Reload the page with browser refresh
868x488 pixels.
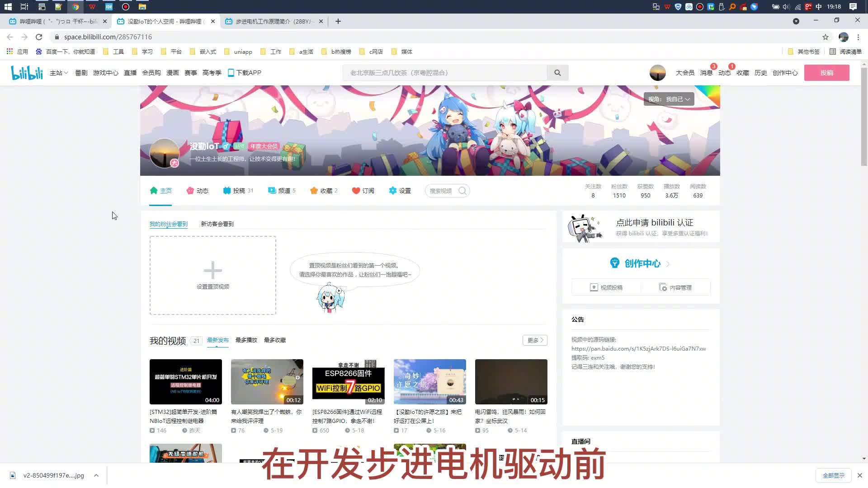pyautogui.click(x=39, y=37)
